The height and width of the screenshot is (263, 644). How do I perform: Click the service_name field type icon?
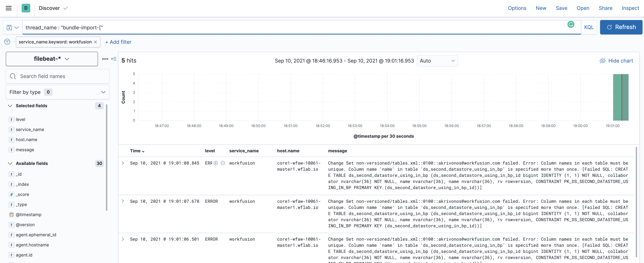(12, 130)
